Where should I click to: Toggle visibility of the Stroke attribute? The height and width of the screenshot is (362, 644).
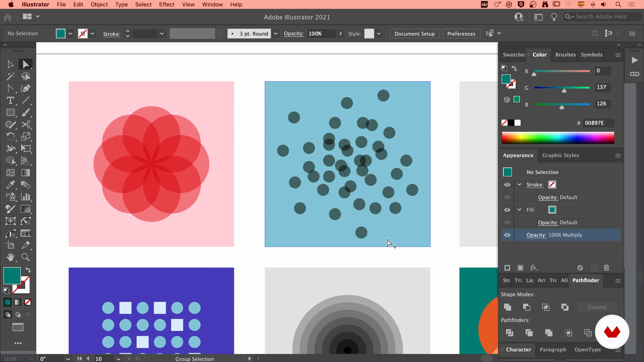[507, 185]
